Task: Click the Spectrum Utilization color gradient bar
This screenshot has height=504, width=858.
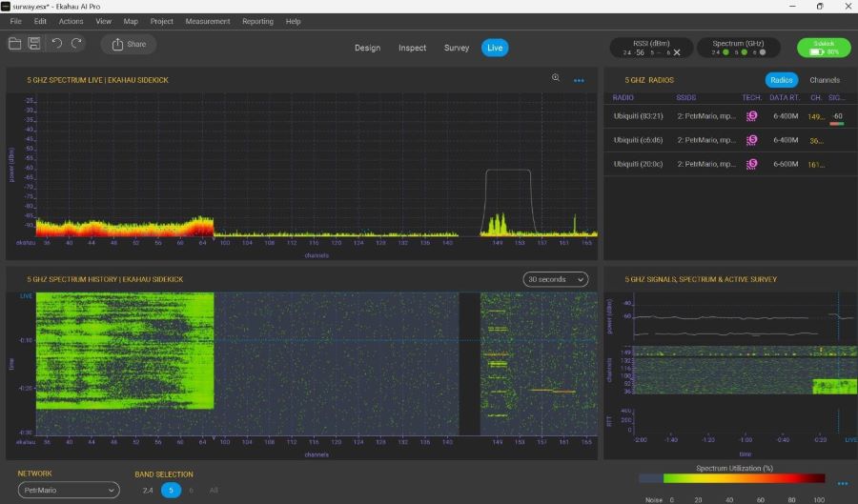Action: click(744, 478)
